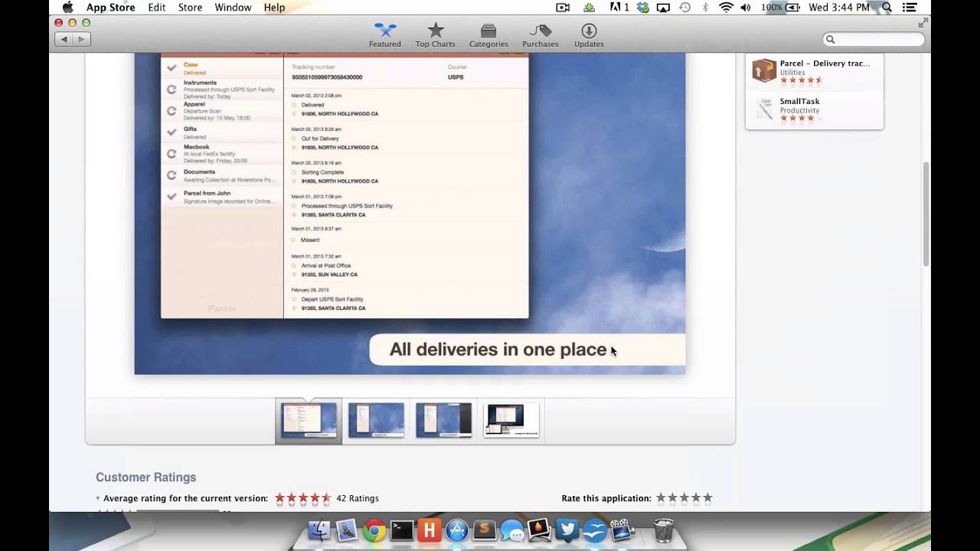Go back with the left arrow button
This screenshot has height=551, width=980.
64,39
